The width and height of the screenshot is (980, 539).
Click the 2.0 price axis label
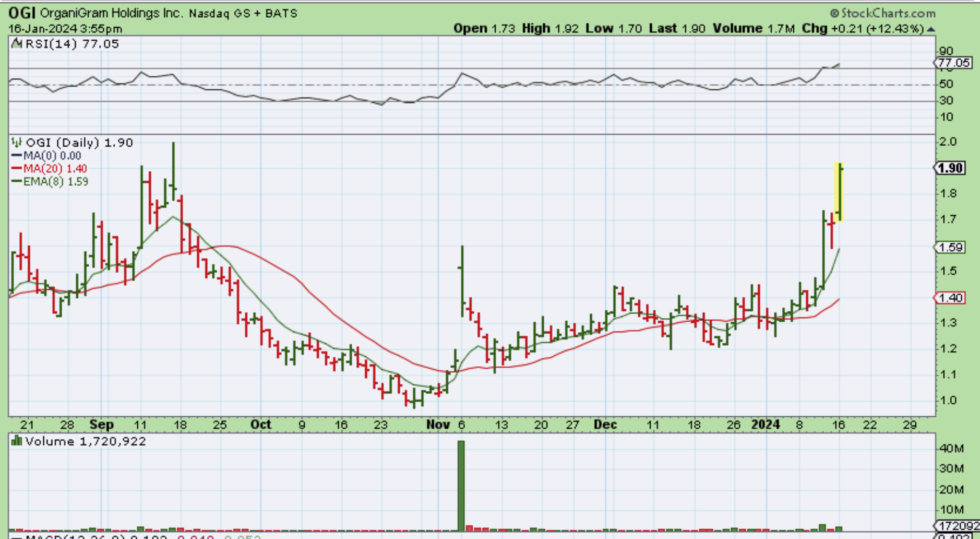948,142
